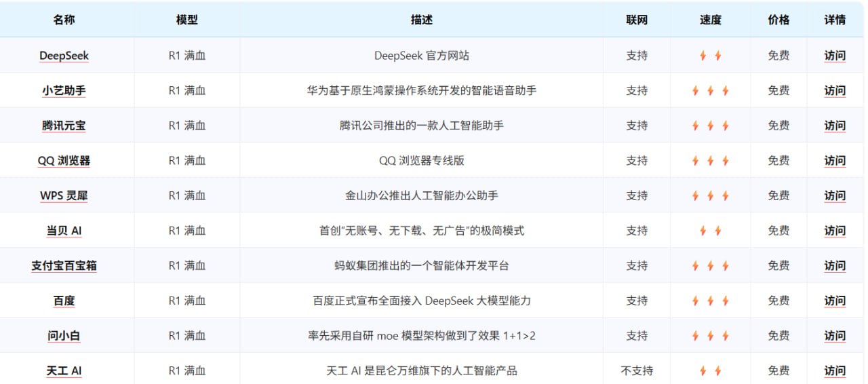Click the 免费 cell in 腾讯元宝 row
Image resolution: width=868 pixels, height=384 pixels.
(x=778, y=126)
